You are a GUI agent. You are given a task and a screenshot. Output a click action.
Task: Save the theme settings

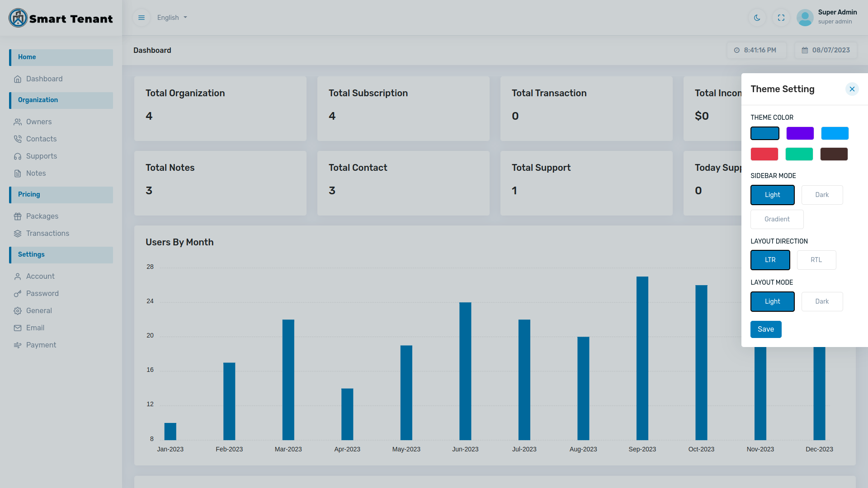tap(766, 329)
